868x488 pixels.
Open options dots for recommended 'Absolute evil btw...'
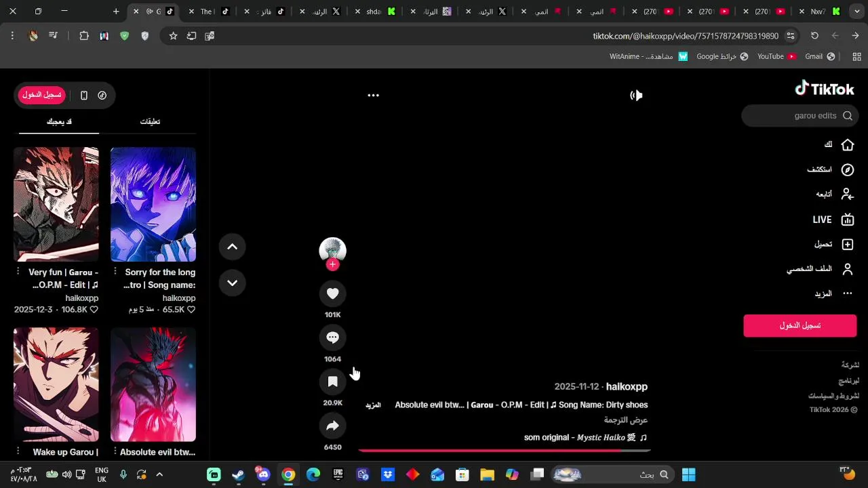(x=115, y=451)
